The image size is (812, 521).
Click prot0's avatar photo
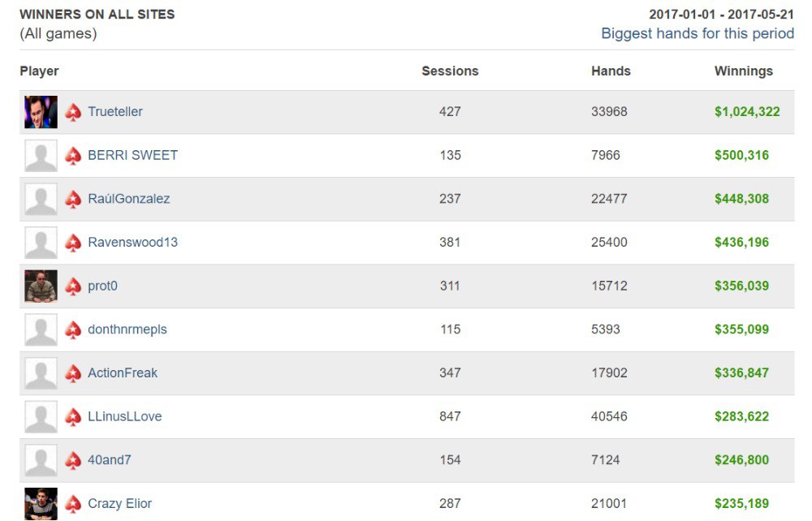tap(41, 286)
